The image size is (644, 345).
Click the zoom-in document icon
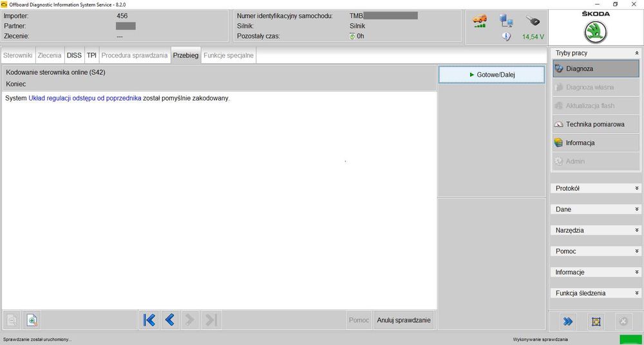point(32,320)
